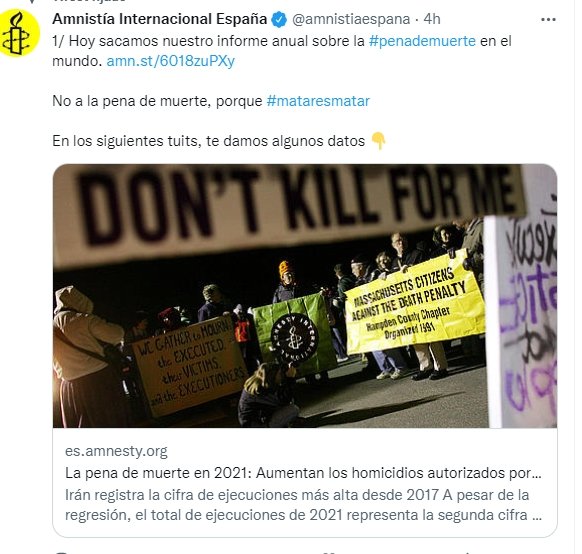
Task: Click the line En los siguientes tuits
Action: click(209, 141)
